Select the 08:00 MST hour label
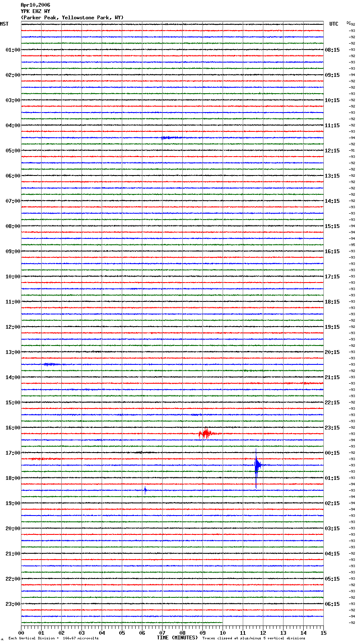Image resolution: width=357 pixels, height=644 pixels. tap(13, 226)
